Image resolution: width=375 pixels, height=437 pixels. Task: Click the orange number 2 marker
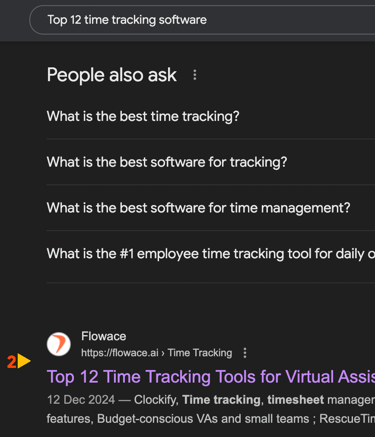pos(11,362)
